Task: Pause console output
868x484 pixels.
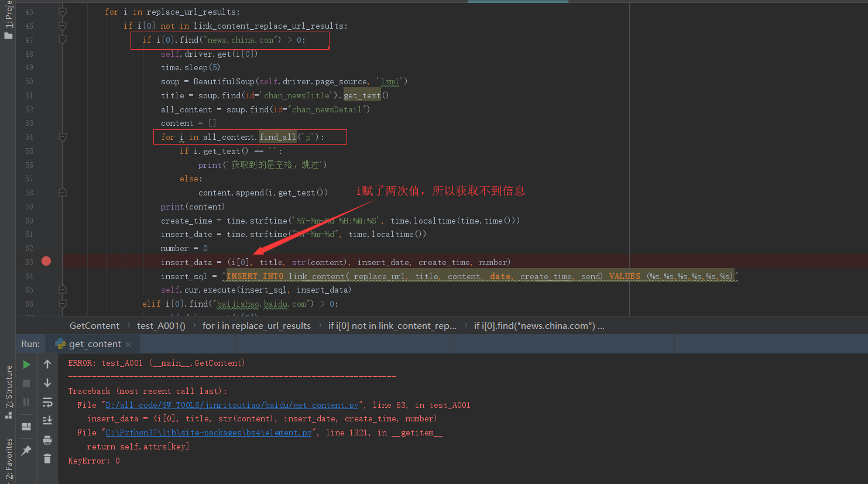Action: tap(26, 402)
